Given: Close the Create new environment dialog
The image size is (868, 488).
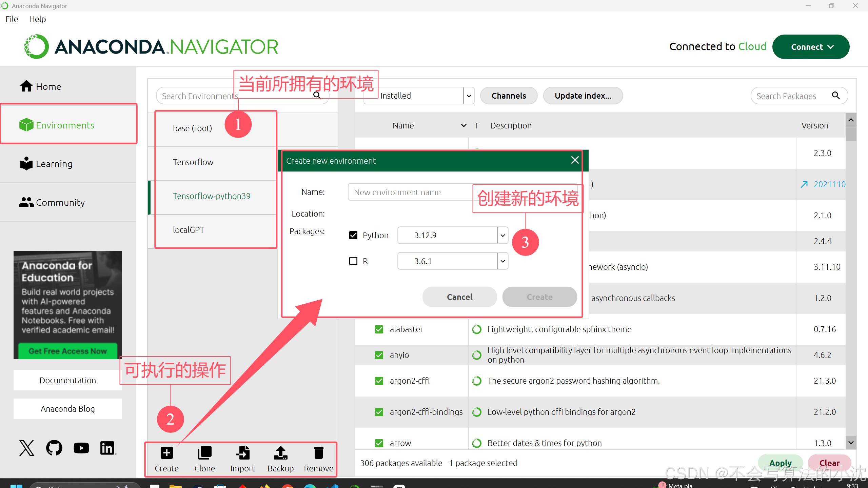Looking at the screenshot, I should 575,160.
